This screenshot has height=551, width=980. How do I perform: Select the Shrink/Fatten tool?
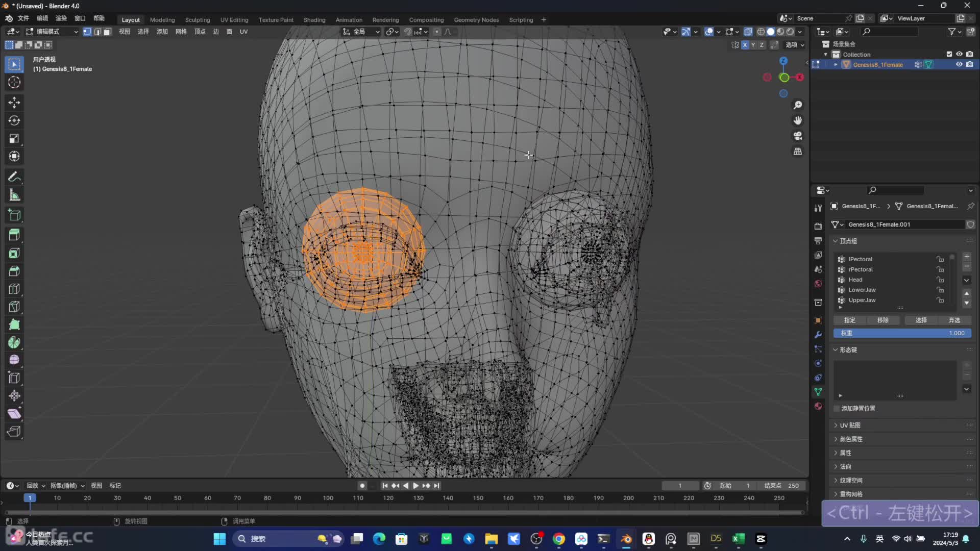tap(14, 396)
